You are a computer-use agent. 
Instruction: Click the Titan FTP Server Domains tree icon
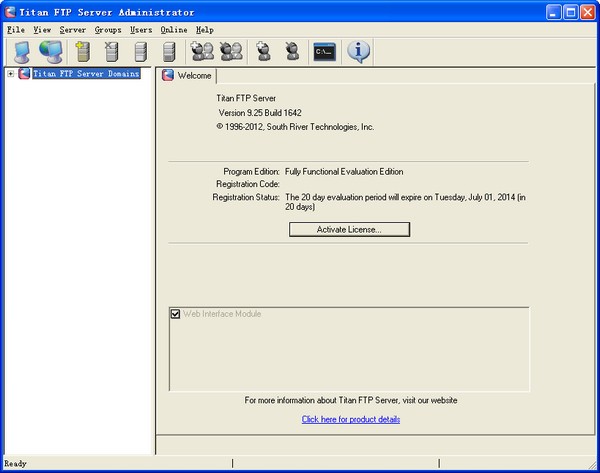point(24,73)
